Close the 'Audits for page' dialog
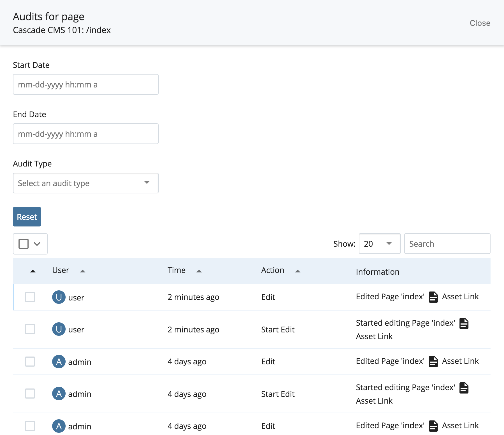The image size is (504, 435). point(480,23)
